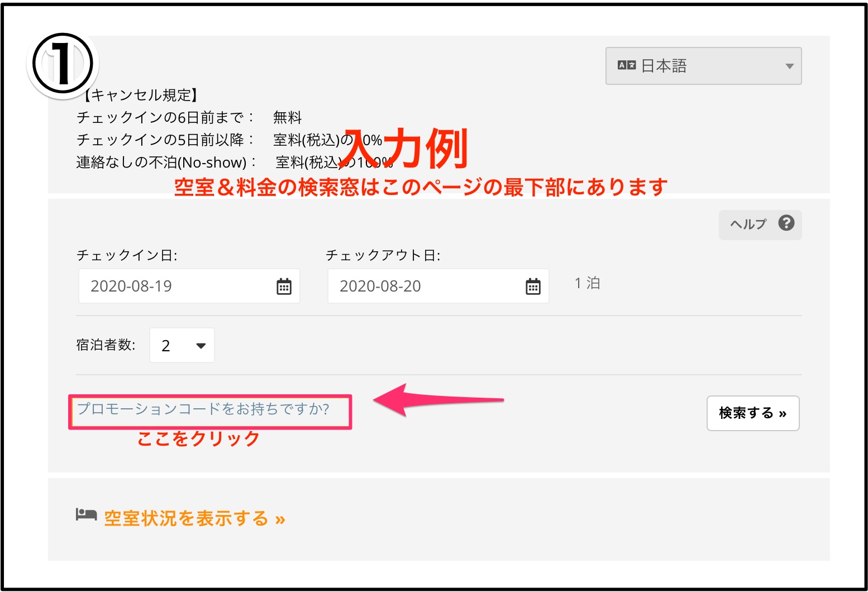Click the circled number 1 badge

pos(62,64)
